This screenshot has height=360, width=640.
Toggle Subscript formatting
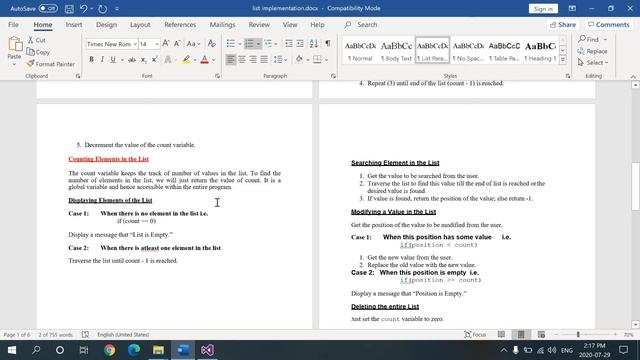pos(144,60)
